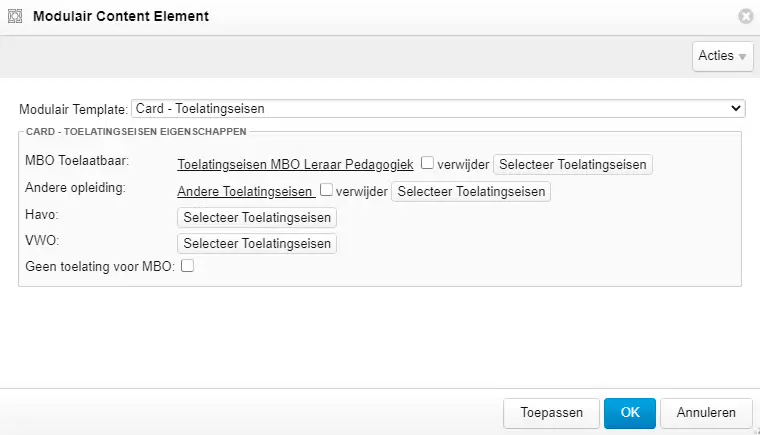Confirm the dialog with OK
The image size is (760, 435).
[x=630, y=412]
